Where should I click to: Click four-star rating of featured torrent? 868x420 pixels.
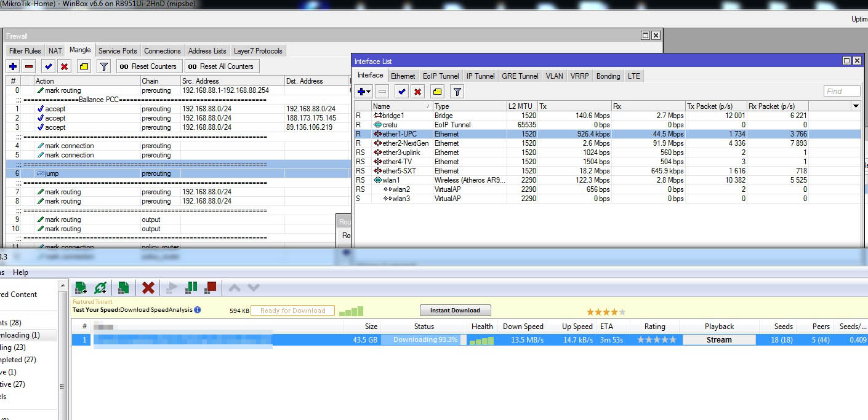pos(606,312)
